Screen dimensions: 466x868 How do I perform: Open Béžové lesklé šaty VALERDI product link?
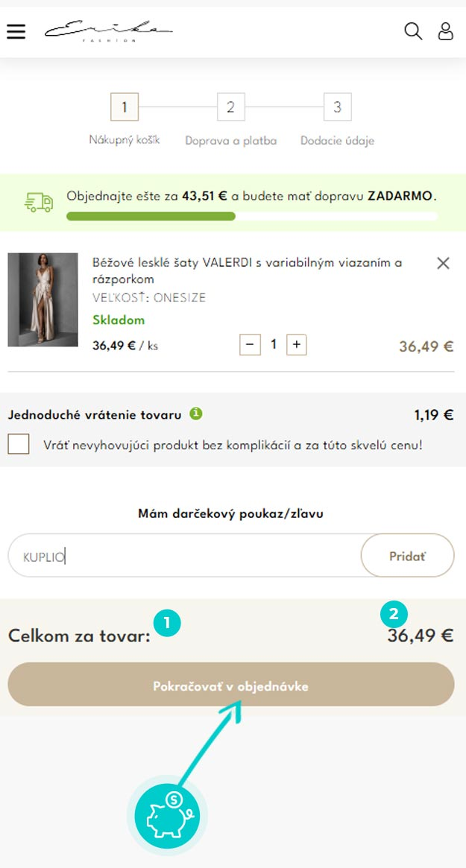coord(247,270)
